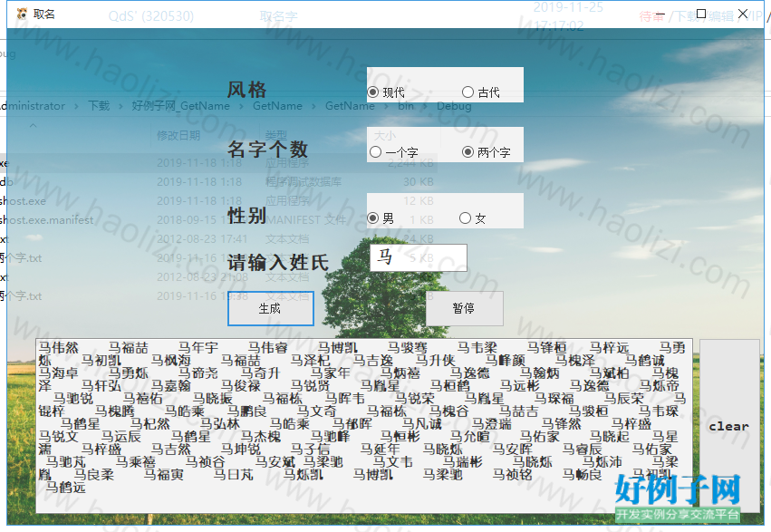Click the name 马晓振 in results

(213, 399)
